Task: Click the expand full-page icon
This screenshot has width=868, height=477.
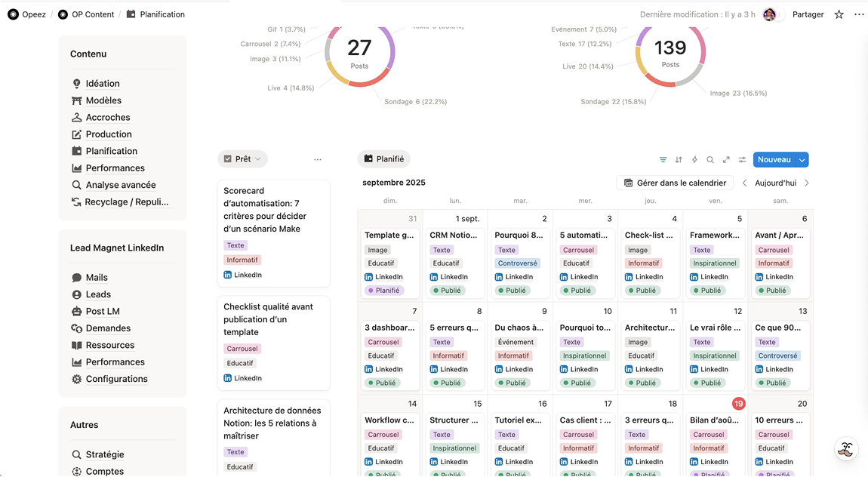Action: (726, 159)
